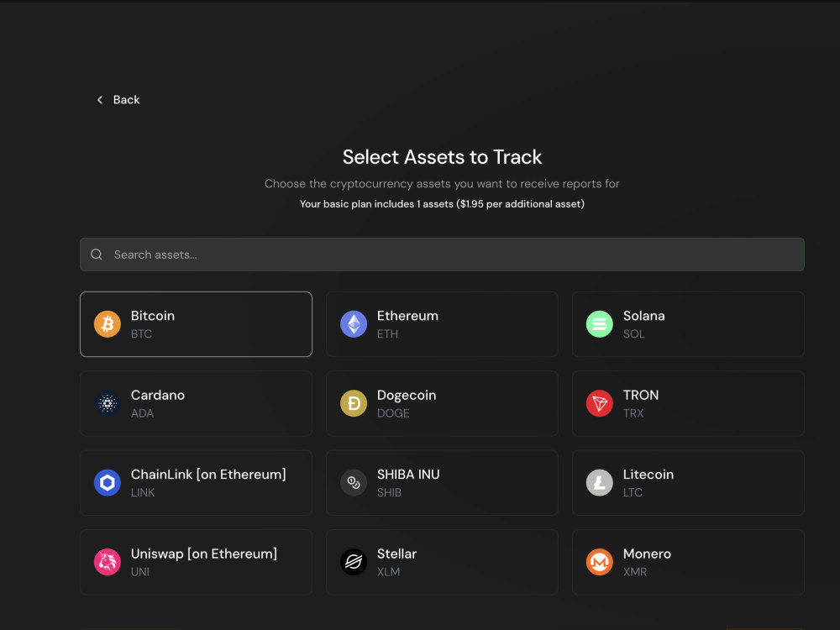Click the Dogecoin name text

[407, 395]
